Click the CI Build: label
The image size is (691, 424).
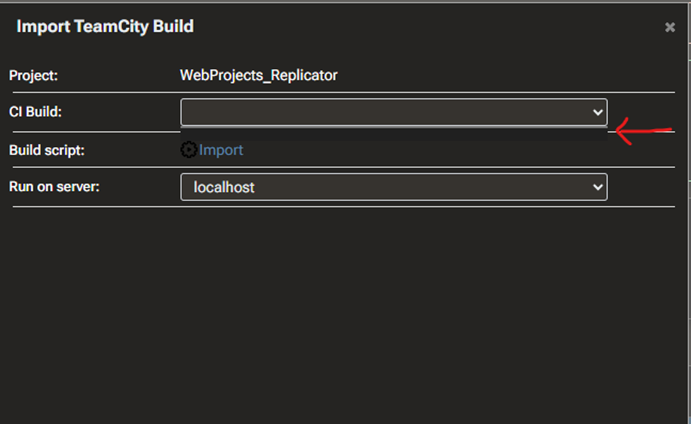pyautogui.click(x=36, y=112)
